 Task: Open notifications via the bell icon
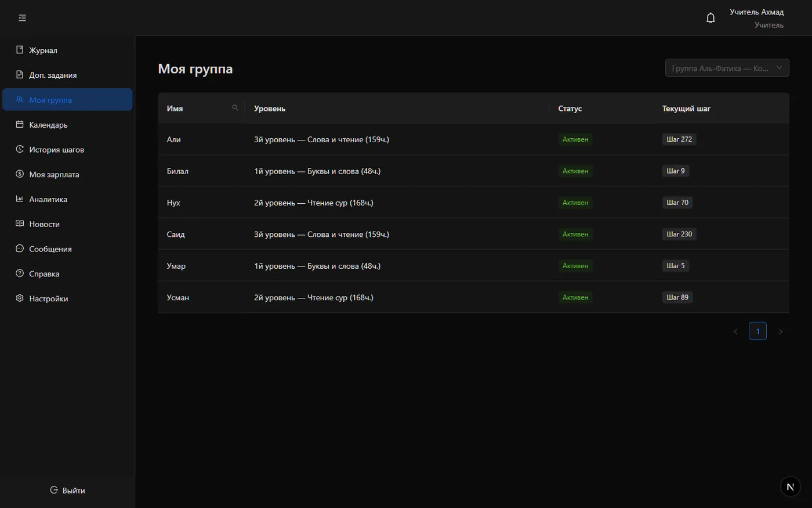tap(710, 18)
